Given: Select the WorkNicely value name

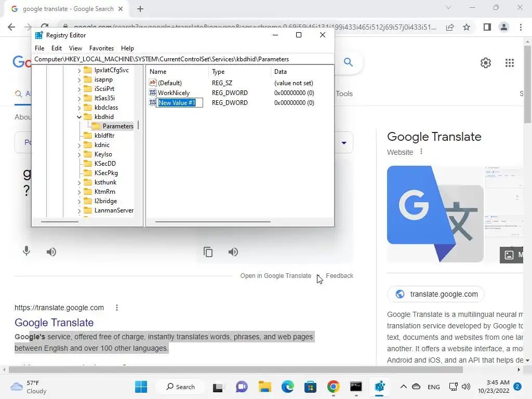Looking at the screenshot, I should pos(174,92).
